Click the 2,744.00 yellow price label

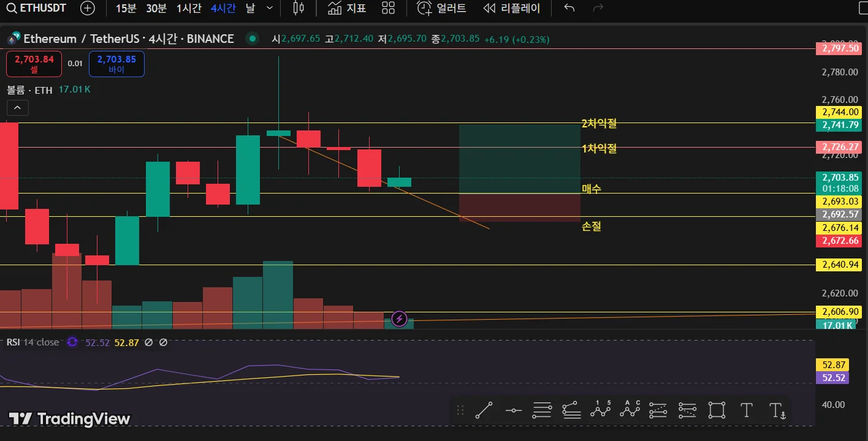tap(839, 113)
